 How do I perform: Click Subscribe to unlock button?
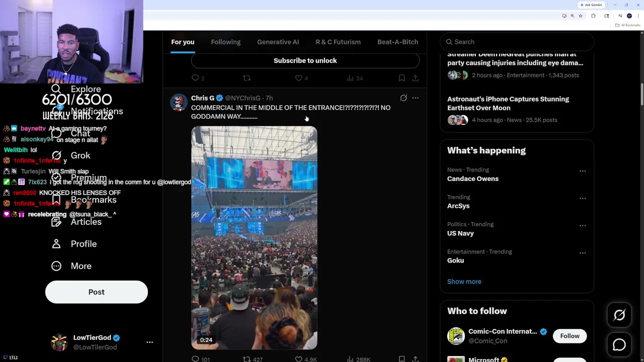coord(305,60)
